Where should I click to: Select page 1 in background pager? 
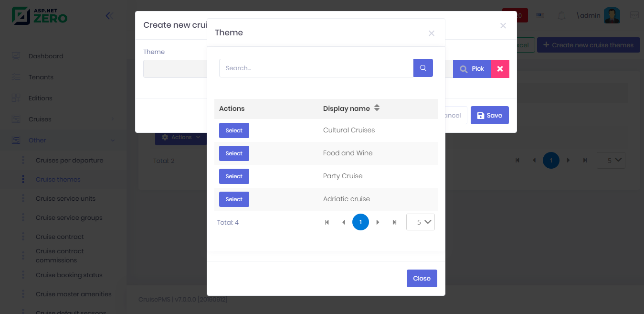pos(551,161)
